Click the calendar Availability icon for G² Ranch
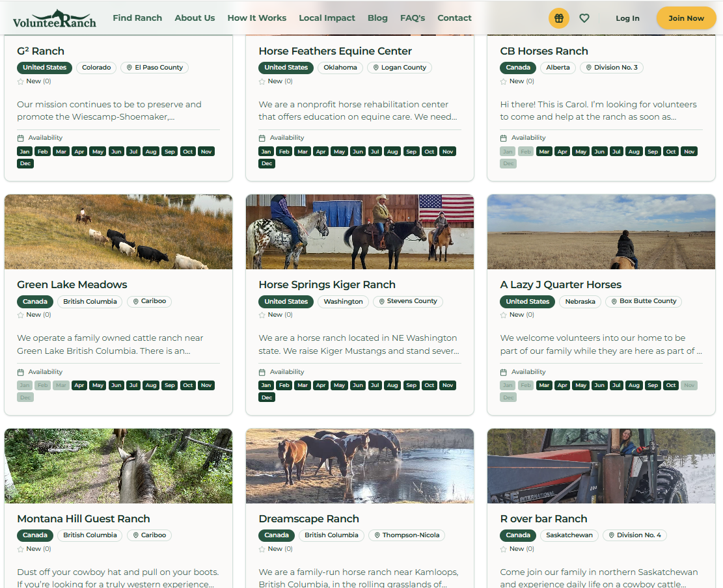Viewport: 723px width, 588px height. [x=20, y=139]
